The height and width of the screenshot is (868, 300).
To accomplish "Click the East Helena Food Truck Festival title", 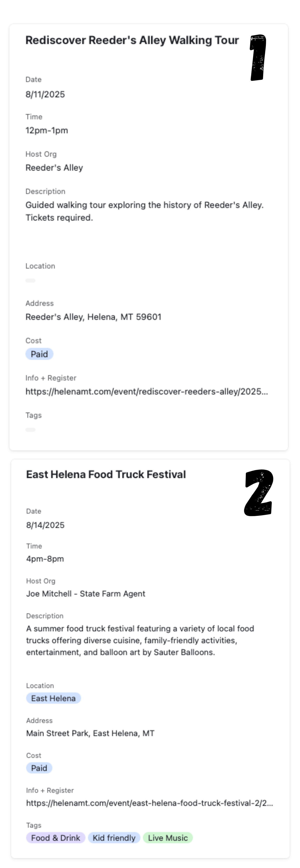I will [x=106, y=475].
